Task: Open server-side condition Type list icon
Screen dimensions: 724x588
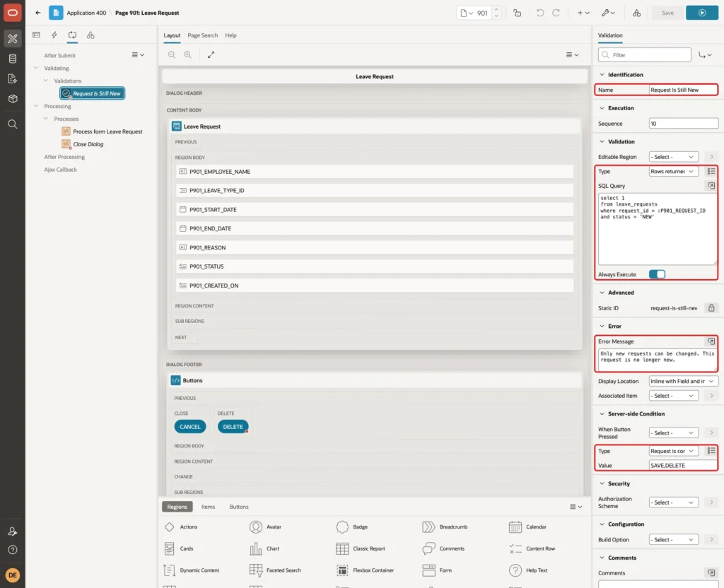Action: pyautogui.click(x=711, y=451)
